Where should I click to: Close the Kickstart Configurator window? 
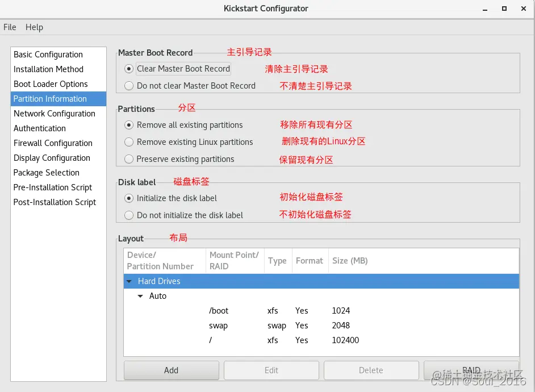tap(524, 9)
